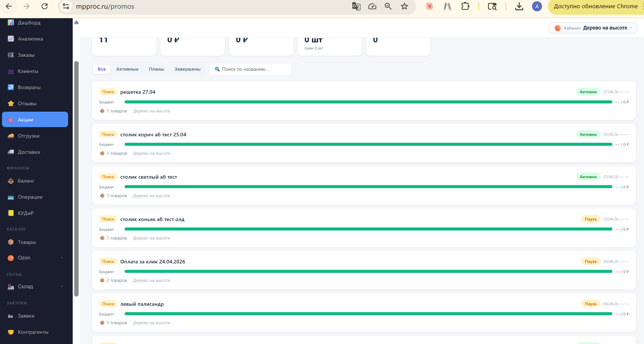Open the tab search icon in Chrome toolbar
The height and width of the screenshot is (344, 644).
point(492,6)
